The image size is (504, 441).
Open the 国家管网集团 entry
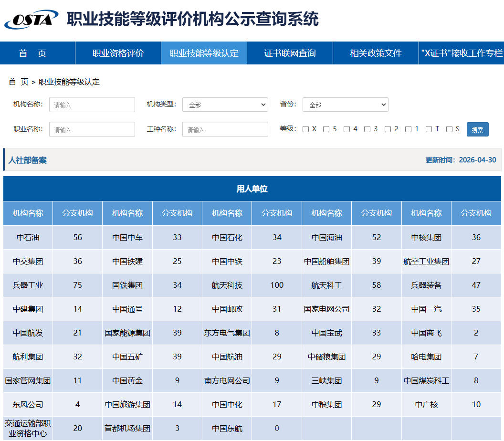point(28,380)
